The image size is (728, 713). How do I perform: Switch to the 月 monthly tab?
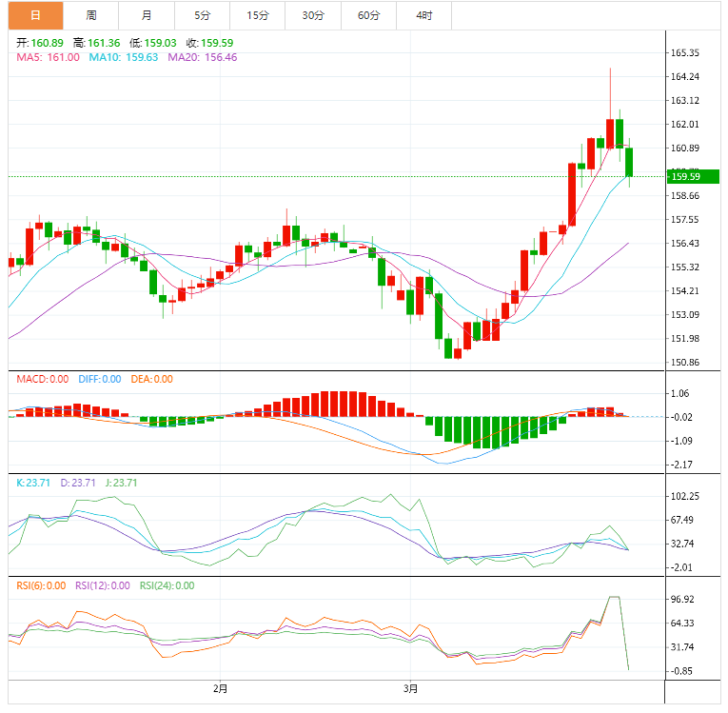point(147,15)
